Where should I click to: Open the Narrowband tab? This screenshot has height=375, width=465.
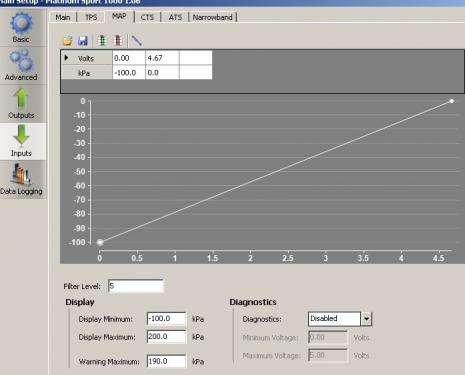coord(213,17)
